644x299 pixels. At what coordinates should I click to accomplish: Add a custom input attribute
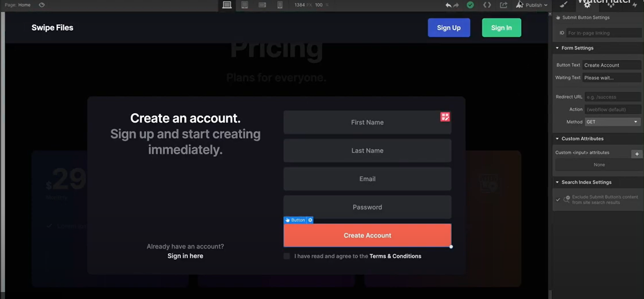[636, 154]
